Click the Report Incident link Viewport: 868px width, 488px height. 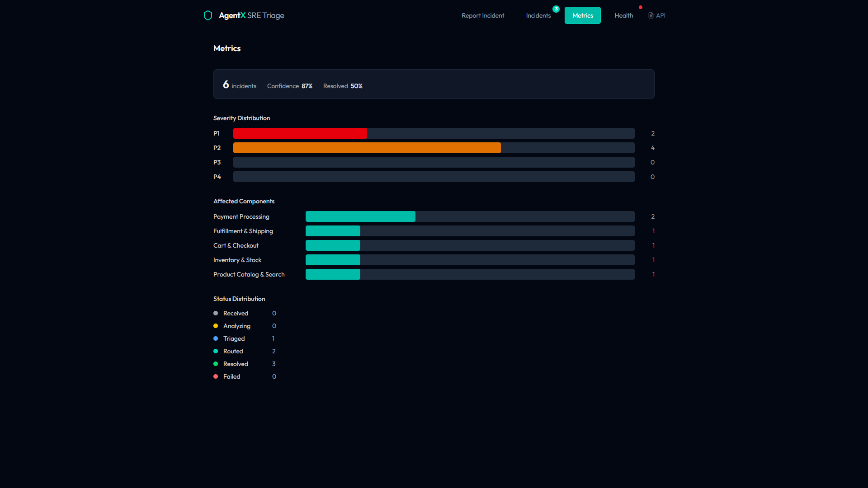482,15
